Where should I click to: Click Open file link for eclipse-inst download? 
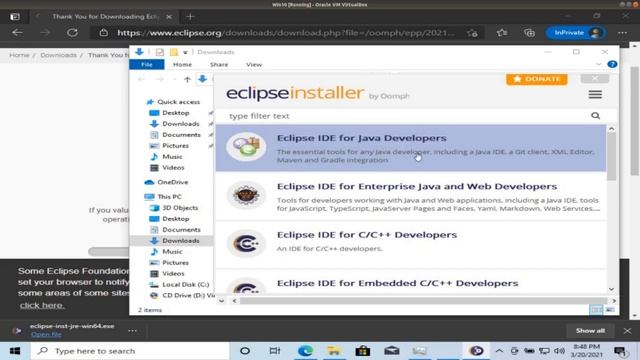pos(46,334)
